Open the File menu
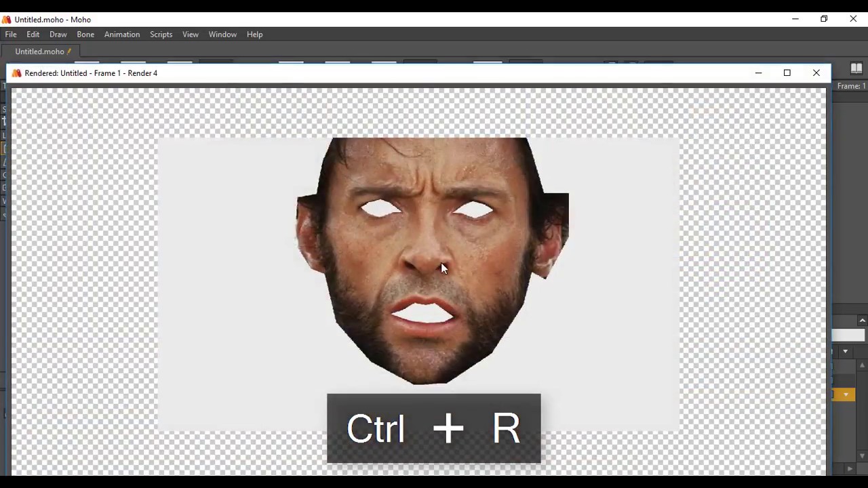The height and width of the screenshot is (488, 868). click(11, 35)
